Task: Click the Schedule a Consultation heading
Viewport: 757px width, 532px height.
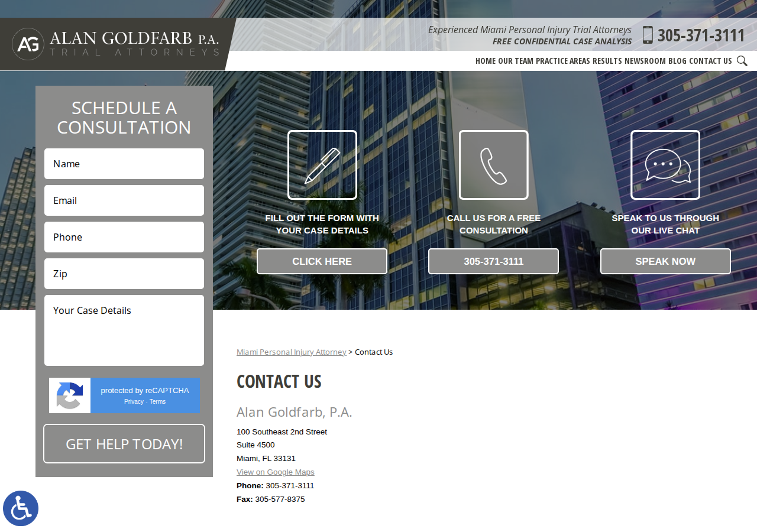Action: 124,118
